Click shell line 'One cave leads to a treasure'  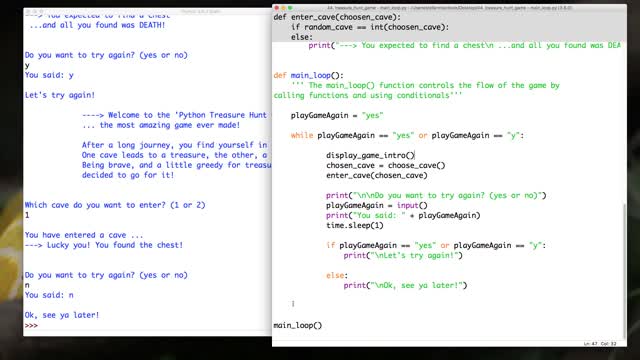tap(174, 155)
